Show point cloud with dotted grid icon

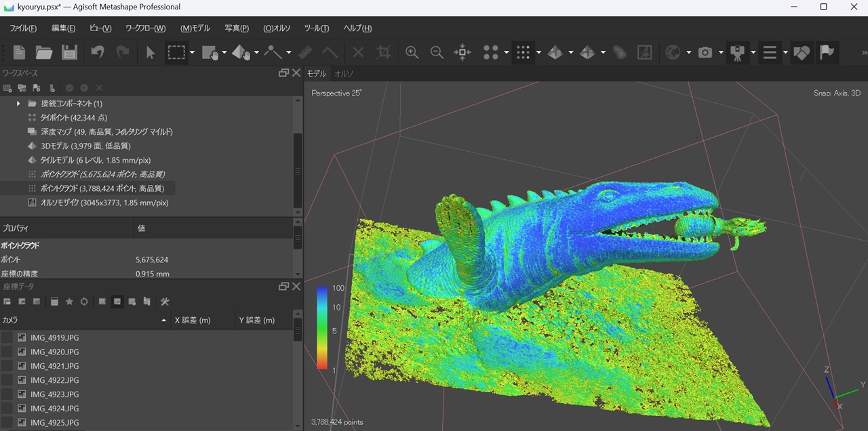tap(523, 52)
